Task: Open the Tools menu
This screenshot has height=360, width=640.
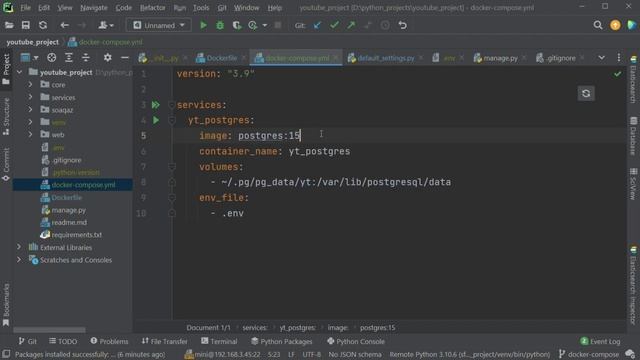Action: click(201, 8)
